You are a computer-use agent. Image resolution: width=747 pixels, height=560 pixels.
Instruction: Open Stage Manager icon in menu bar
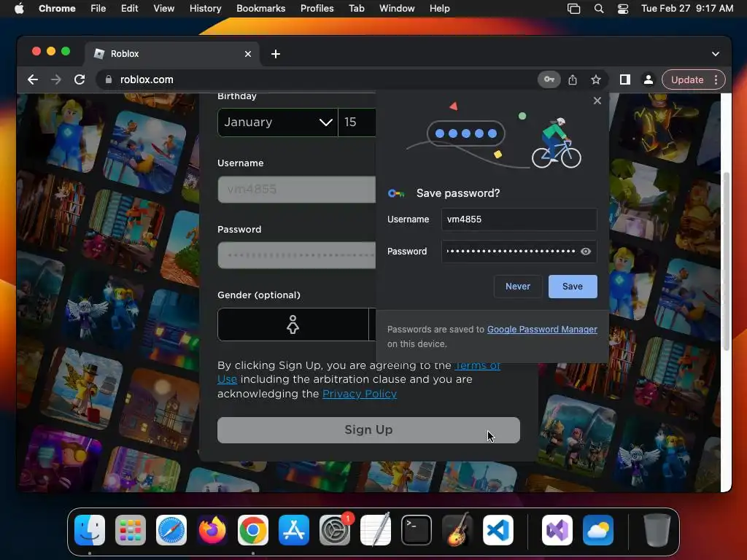click(573, 9)
